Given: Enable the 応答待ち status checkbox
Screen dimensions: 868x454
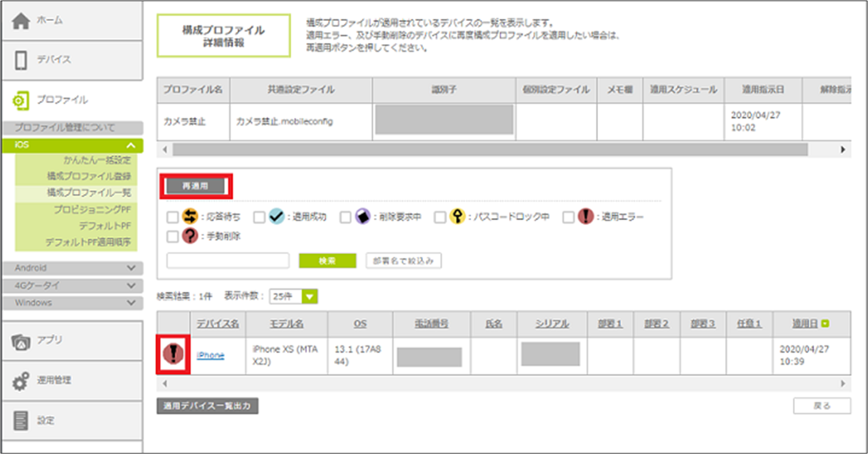Looking at the screenshot, I should click(x=173, y=217).
